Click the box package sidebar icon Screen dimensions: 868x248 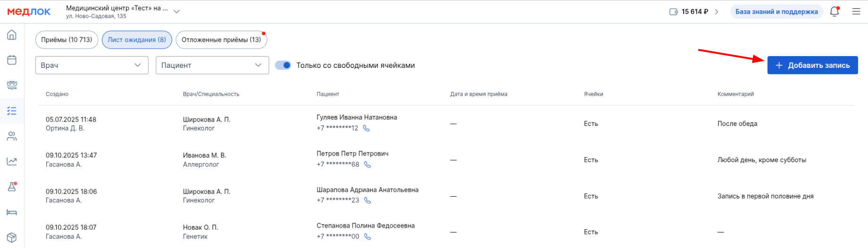pyautogui.click(x=12, y=237)
